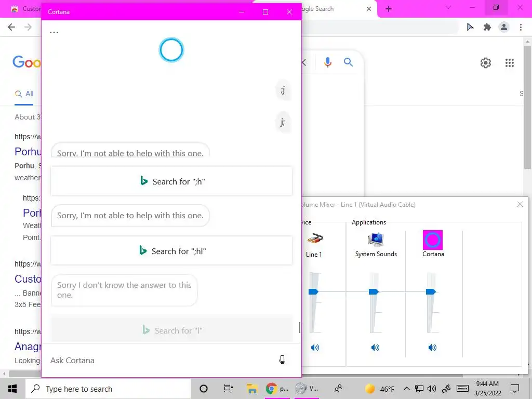This screenshot has width=532, height=399.
Task: Click the "j;" chat message bubble
Action: pos(283,122)
